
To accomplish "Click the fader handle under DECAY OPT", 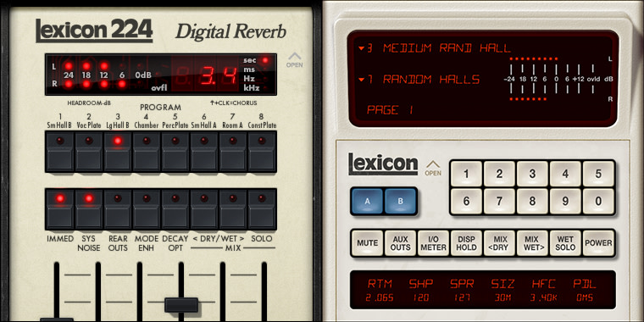I will click(181, 305).
